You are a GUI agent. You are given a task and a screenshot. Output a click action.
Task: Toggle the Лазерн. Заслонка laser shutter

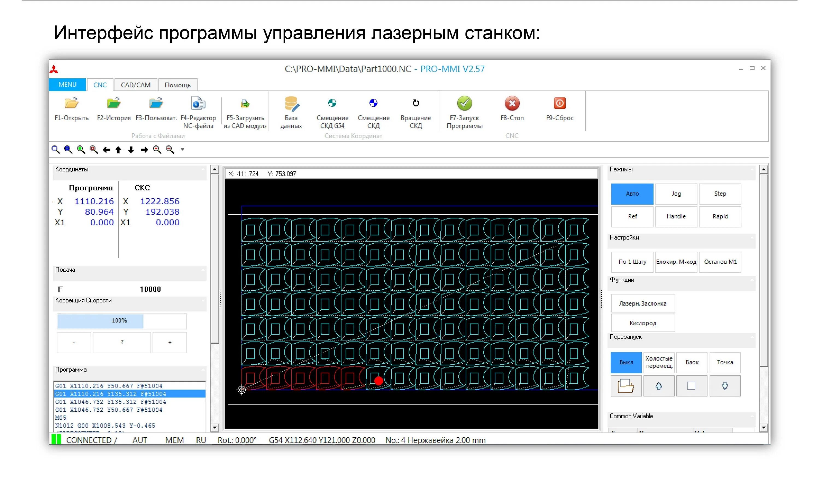643,304
